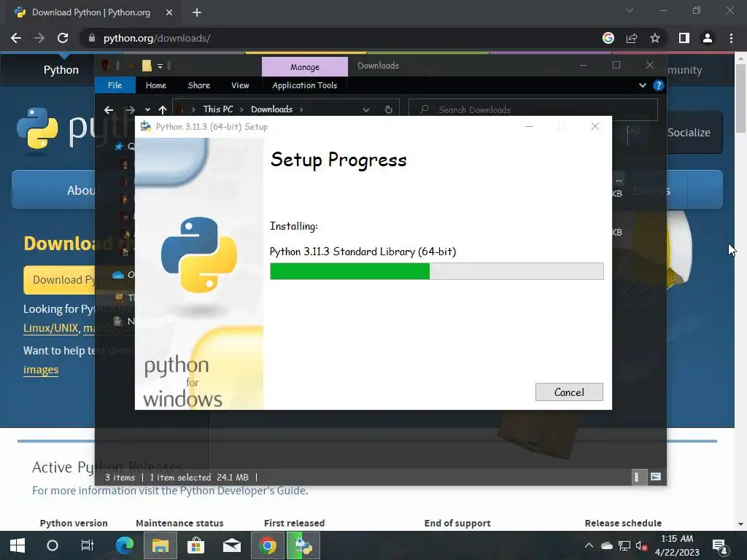Open Chrome three-dot menu

pyautogui.click(x=731, y=38)
